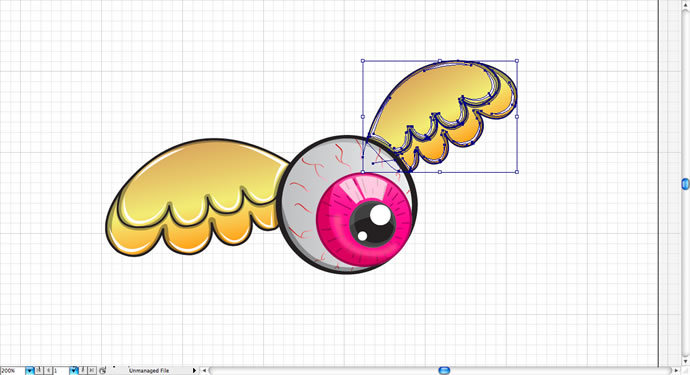
Task: Click the status bar file icon
Action: 103,371
